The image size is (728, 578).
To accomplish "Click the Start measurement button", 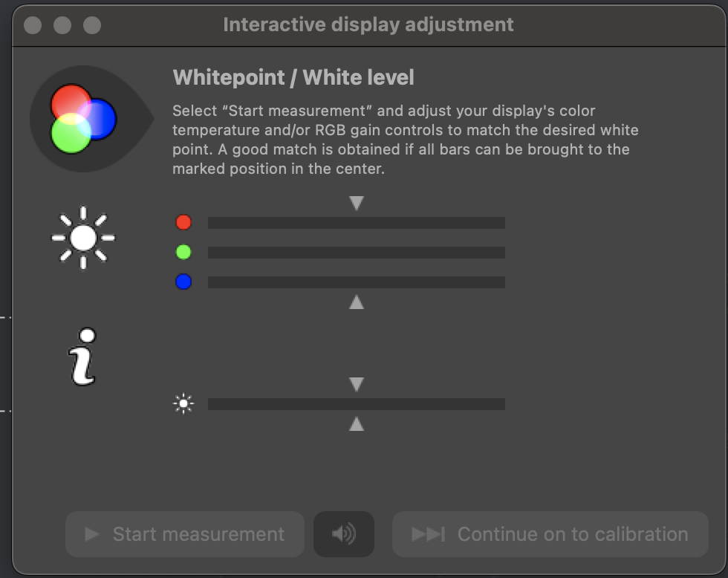I will tap(185, 534).
